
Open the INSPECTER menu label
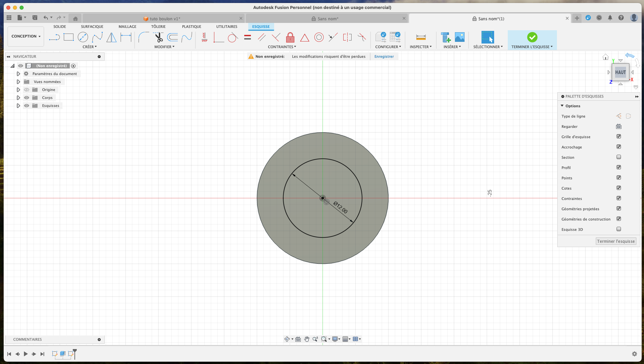coord(420,47)
